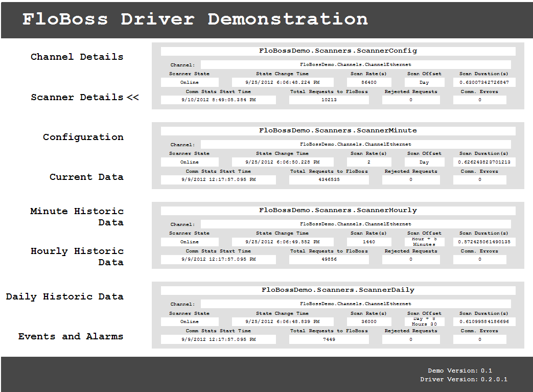Screen dimensions: 533x392
Task: Click ScannerDaily's Online scanner state
Action: tap(190, 321)
